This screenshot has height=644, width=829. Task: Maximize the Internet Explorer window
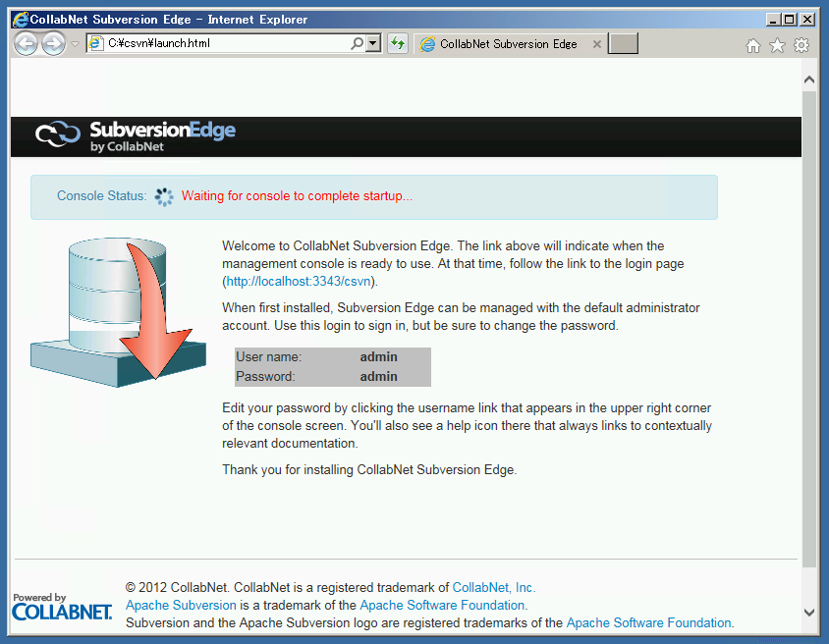click(x=790, y=20)
